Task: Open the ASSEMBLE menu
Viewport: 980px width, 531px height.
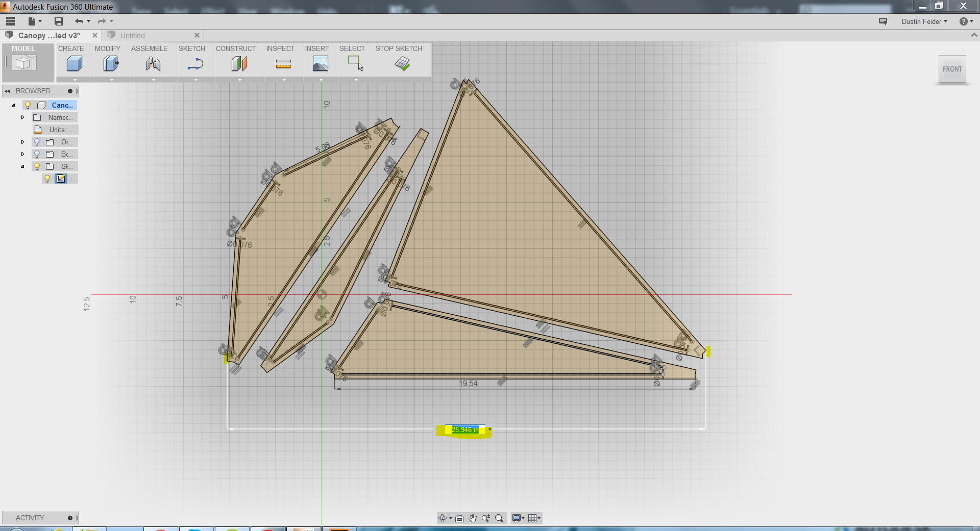Action: coord(150,48)
